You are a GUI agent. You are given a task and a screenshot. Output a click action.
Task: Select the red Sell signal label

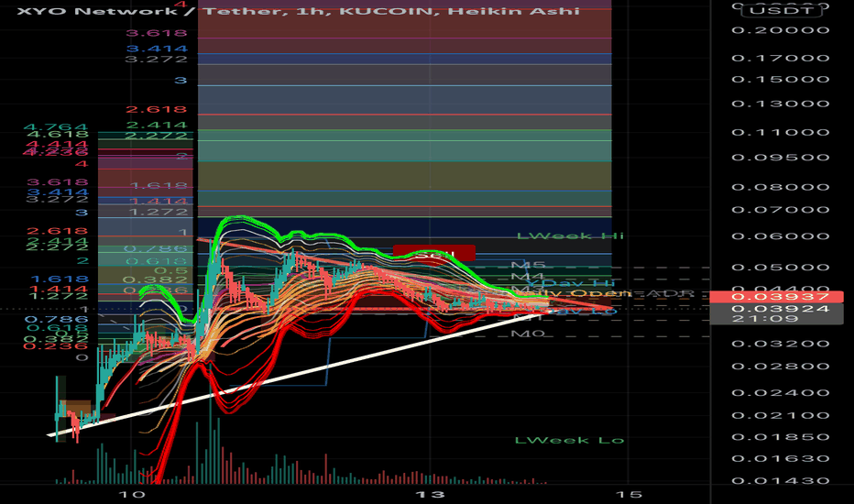434,253
